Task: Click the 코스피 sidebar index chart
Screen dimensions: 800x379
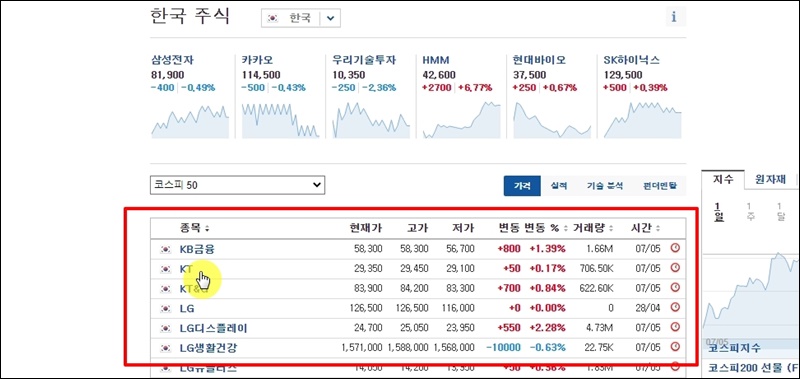Action: (751, 296)
